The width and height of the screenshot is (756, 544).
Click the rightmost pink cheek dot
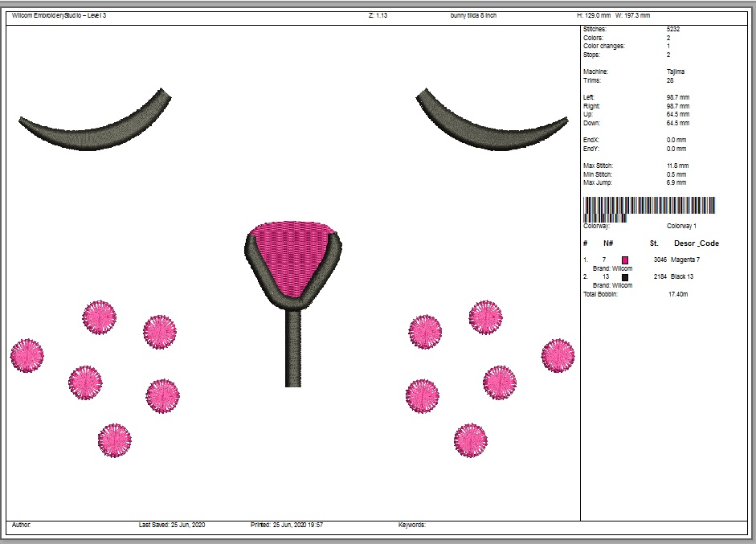(558, 355)
